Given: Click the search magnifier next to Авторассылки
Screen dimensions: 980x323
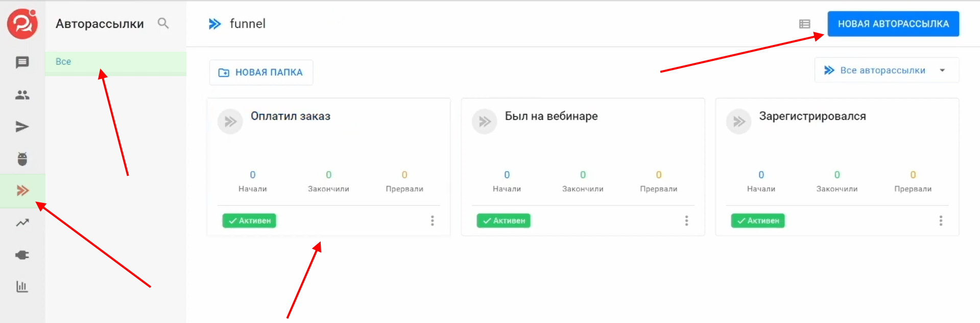Looking at the screenshot, I should (x=163, y=24).
